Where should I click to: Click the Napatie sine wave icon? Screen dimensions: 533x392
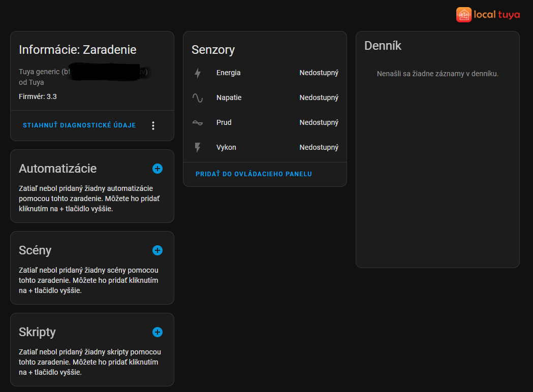pyautogui.click(x=198, y=98)
